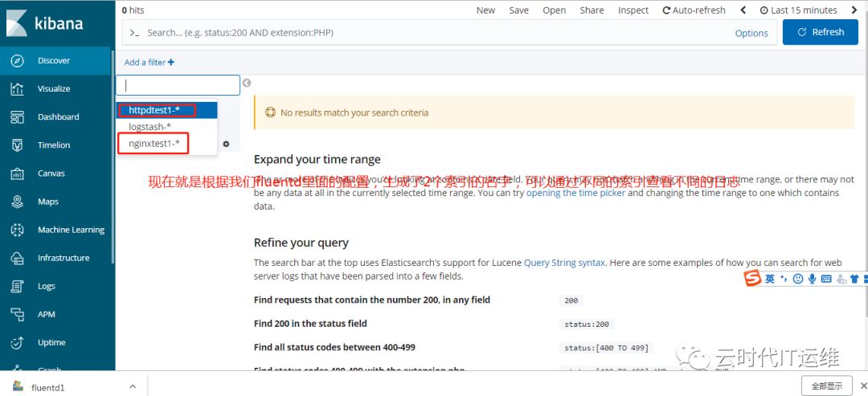Image resolution: width=868 pixels, height=396 pixels.
Task: Open the Canvas icon in sidebar
Action: pos(17,174)
